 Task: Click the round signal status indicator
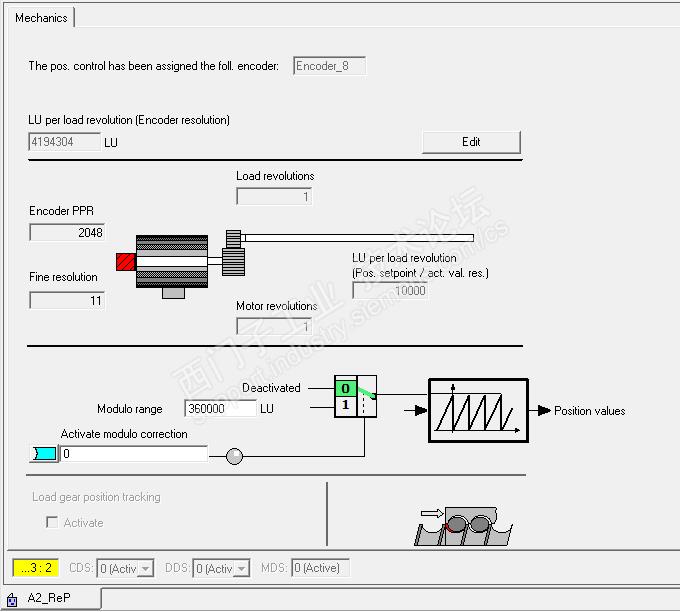click(x=234, y=456)
